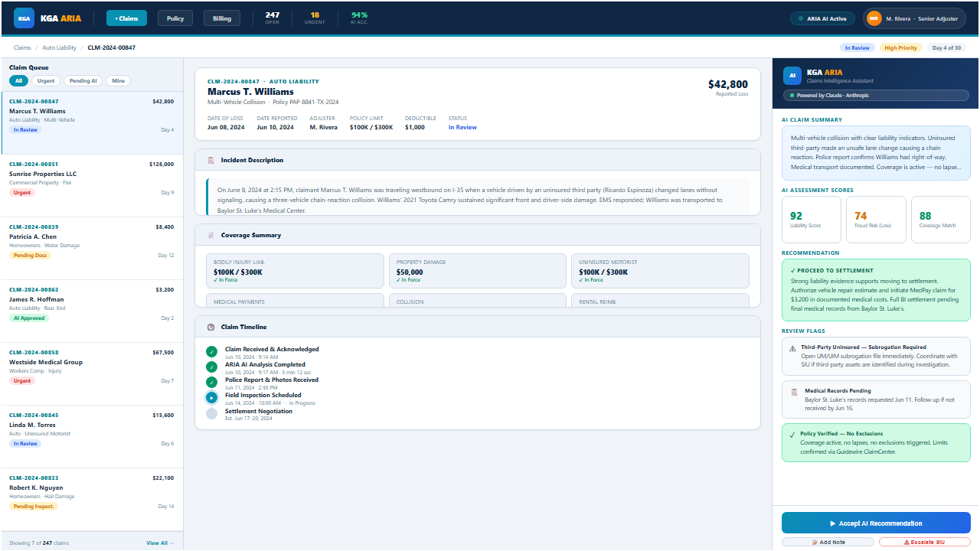Click the Settlement Negotiation pending marker
Image resolution: width=980 pixels, height=551 pixels.
pos(212,413)
